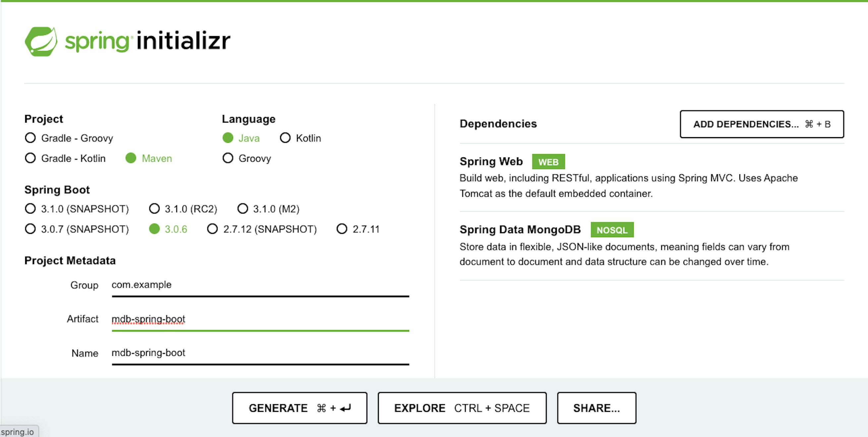This screenshot has height=437, width=868.
Task: Open the EXPLORE project preview
Action: point(462,408)
